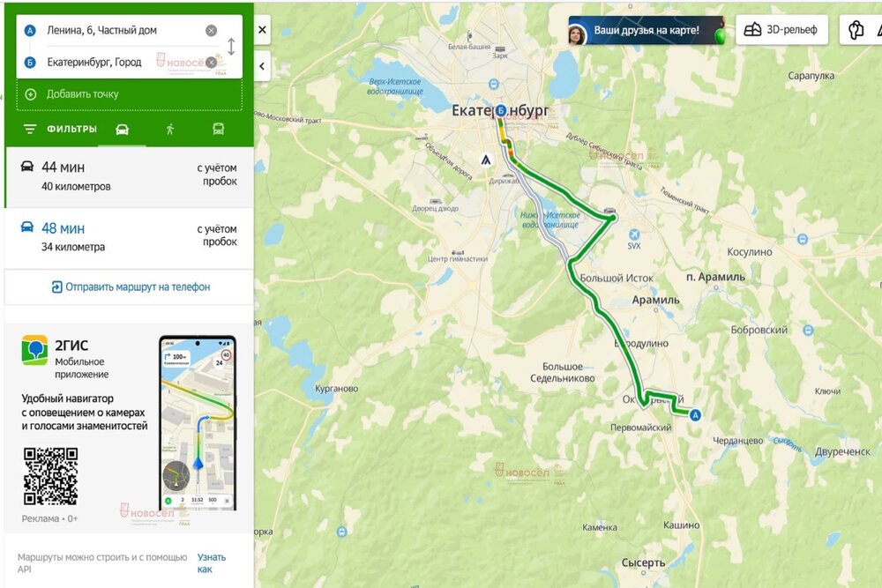Image resolution: width=882 pixels, height=588 pixels.
Task: Select the car route mode tab
Action: [122, 130]
